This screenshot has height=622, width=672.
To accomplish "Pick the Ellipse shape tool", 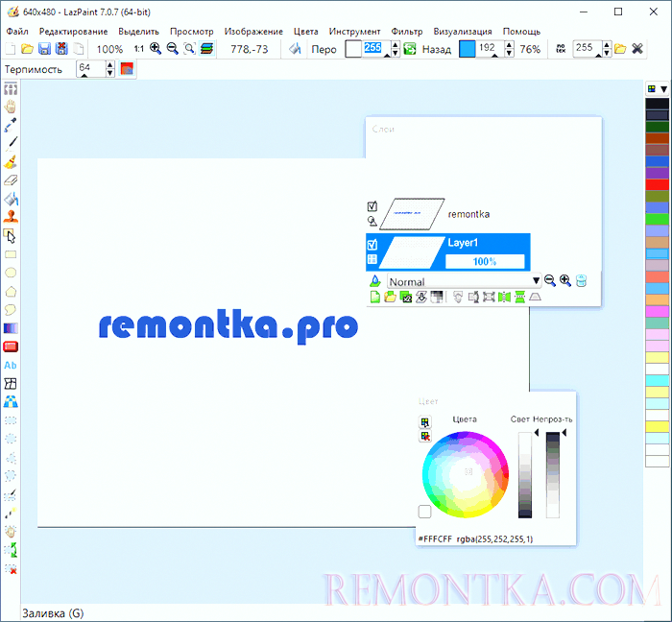I will click(11, 273).
